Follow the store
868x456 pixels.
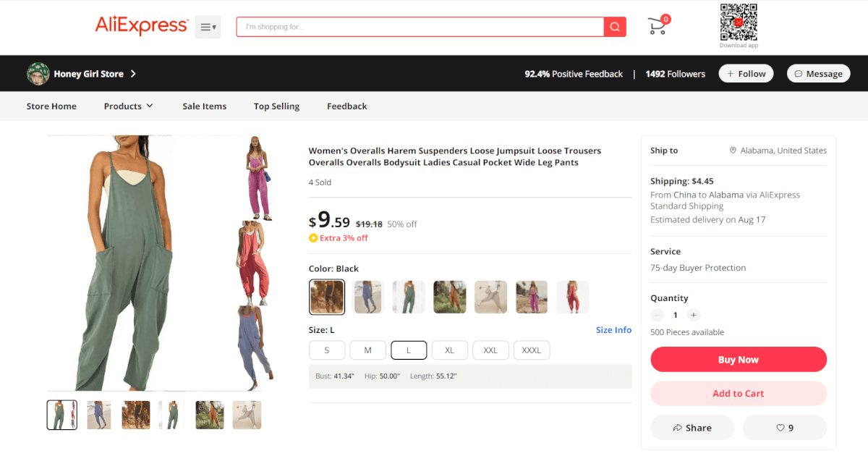point(746,74)
